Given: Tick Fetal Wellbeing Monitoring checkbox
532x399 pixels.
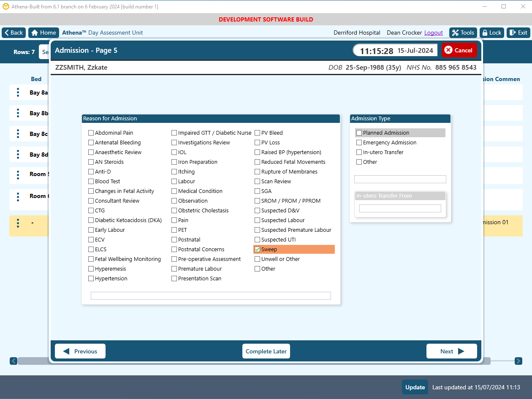Looking at the screenshot, I should (x=91, y=259).
